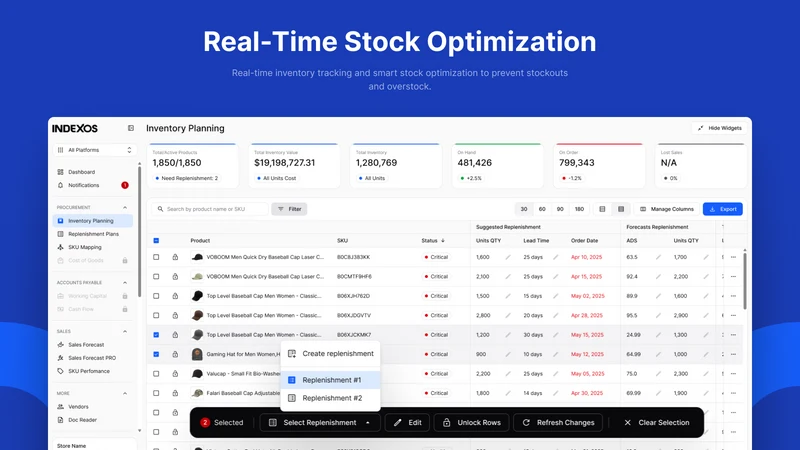Select the 90 day range

click(x=560, y=209)
